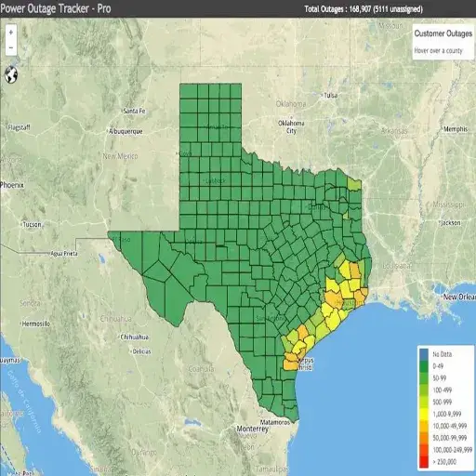
Task: Click the Tulsa map label
Action: [330, 96]
